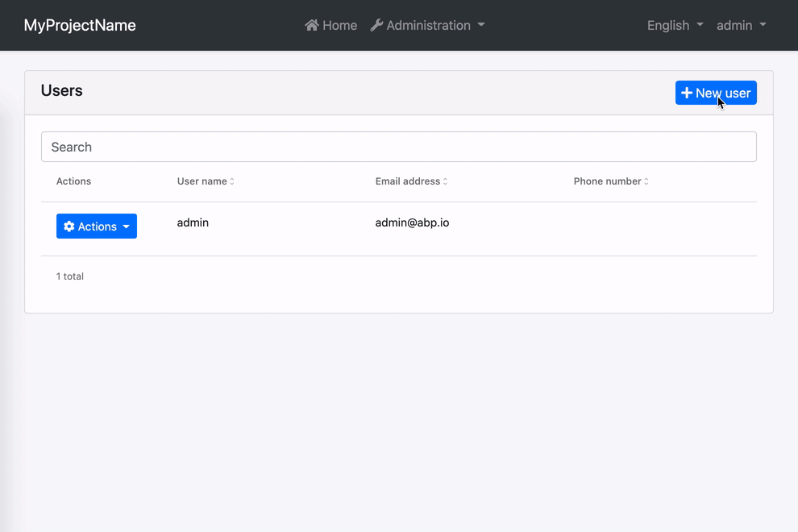798x532 pixels.
Task: Click the admin username cell
Action: pyautogui.click(x=193, y=222)
